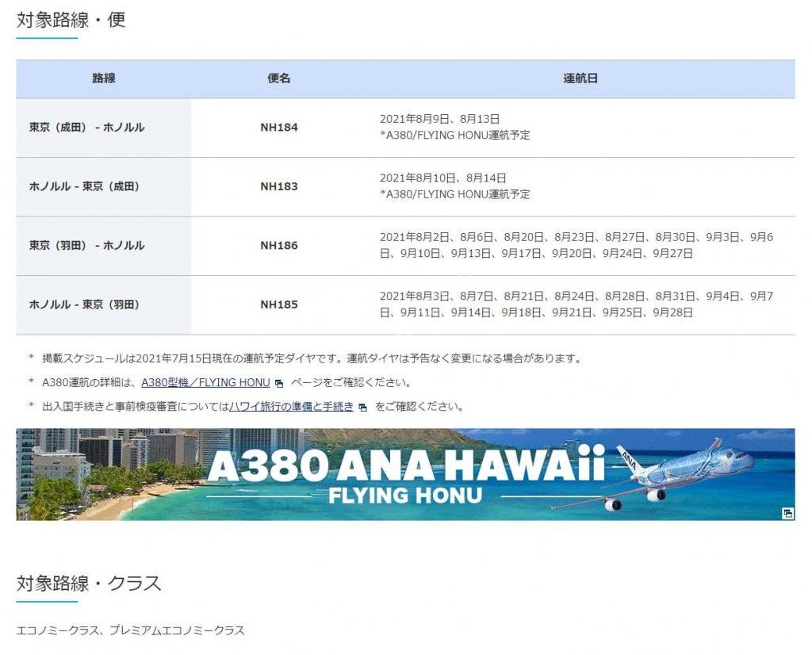Click the 東京（羽田）- ホノルル route cell

coord(104,246)
